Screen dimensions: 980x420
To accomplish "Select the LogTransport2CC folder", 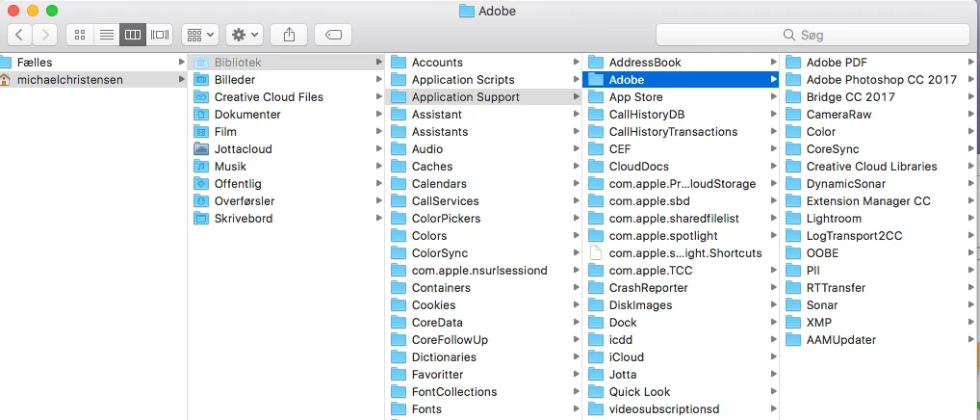I will (880, 236).
